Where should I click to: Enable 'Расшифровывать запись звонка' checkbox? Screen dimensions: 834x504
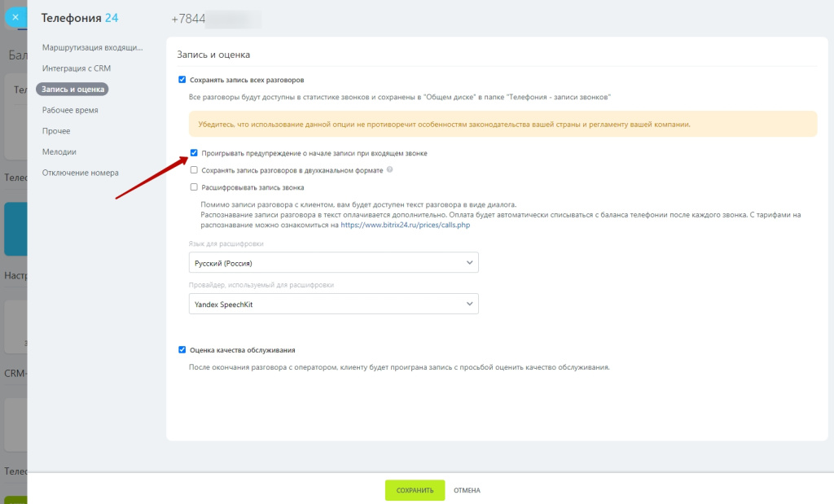point(194,187)
